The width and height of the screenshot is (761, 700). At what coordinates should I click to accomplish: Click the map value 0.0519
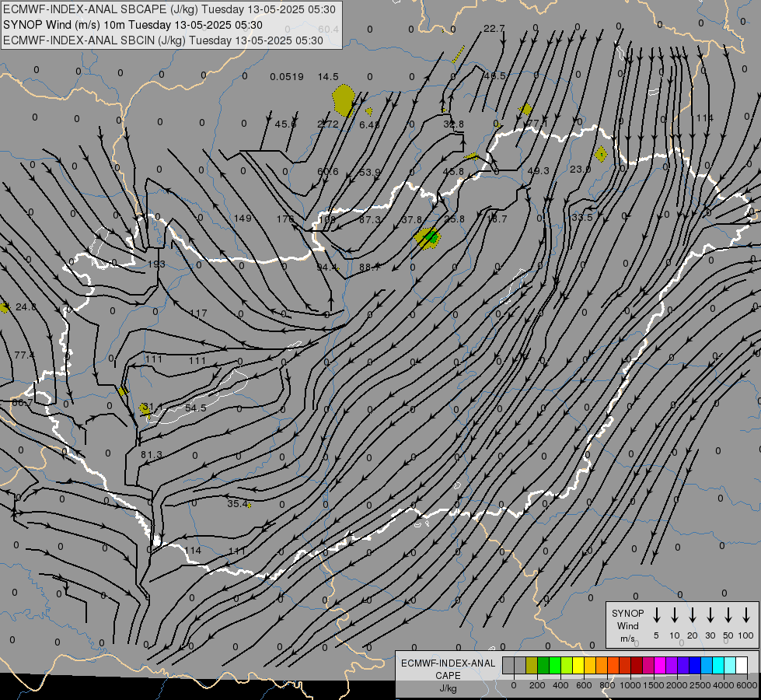click(x=287, y=77)
